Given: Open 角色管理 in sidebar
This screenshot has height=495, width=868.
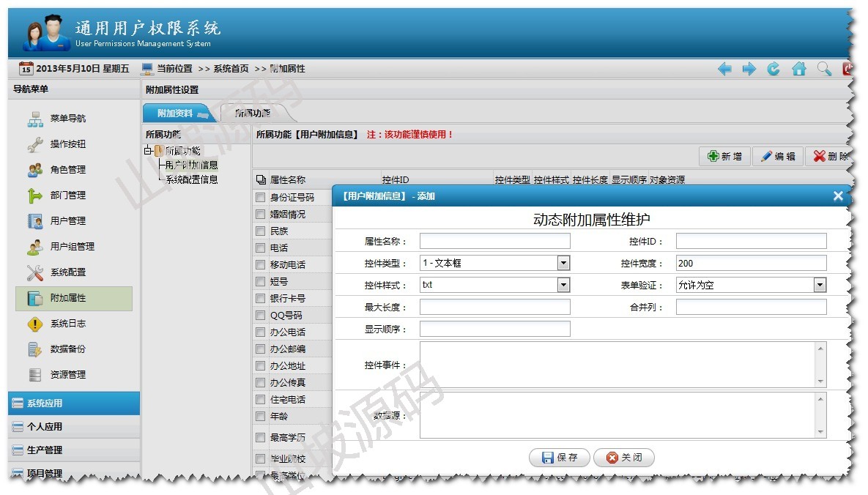Looking at the screenshot, I should (67, 170).
